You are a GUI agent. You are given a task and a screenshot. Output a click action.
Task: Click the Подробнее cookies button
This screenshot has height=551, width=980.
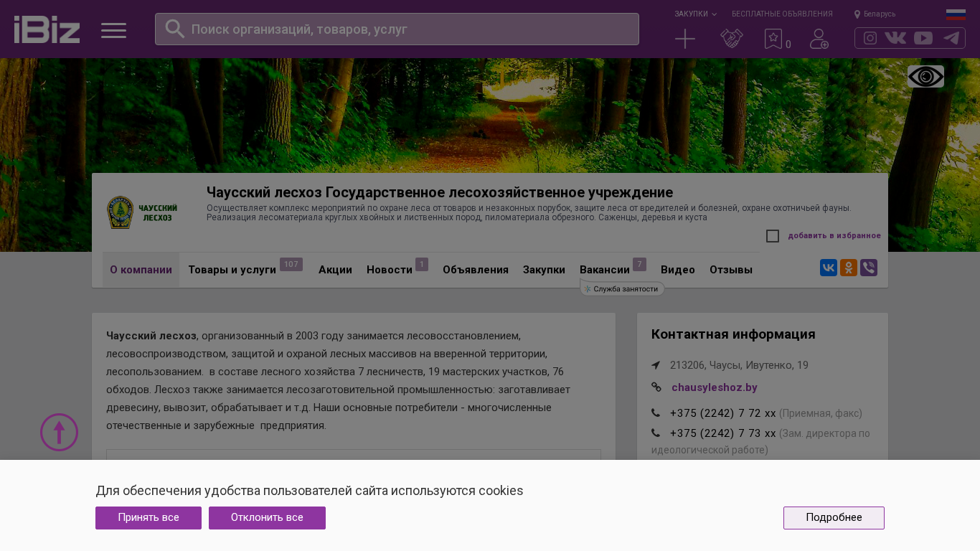click(x=834, y=518)
